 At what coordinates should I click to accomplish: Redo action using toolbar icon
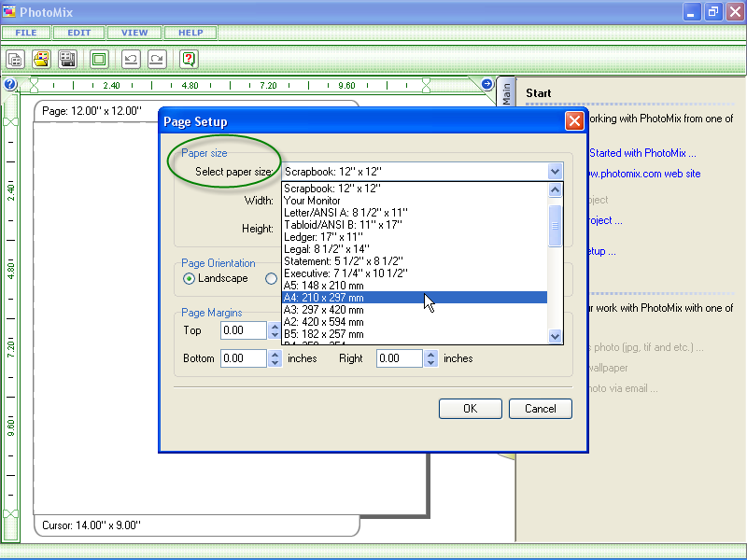(157, 60)
